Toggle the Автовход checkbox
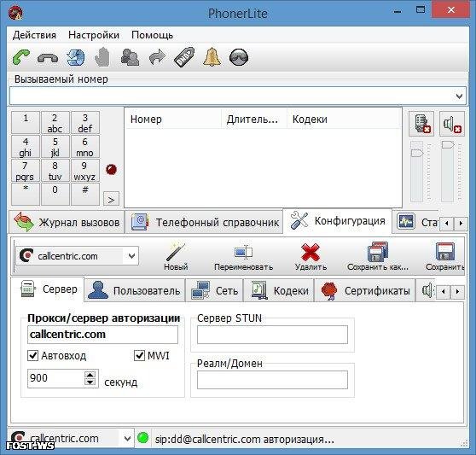 [32, 355]
